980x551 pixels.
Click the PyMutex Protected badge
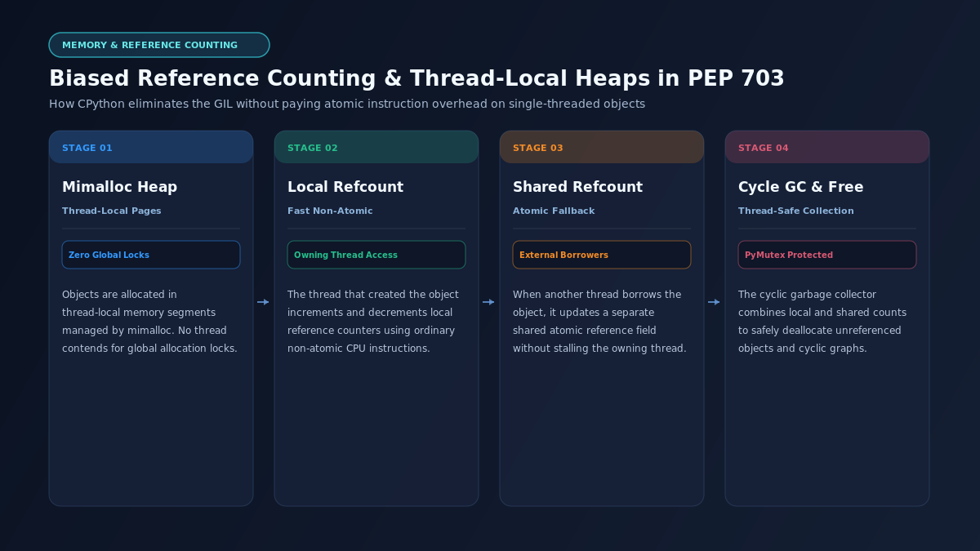click(827, 255)
